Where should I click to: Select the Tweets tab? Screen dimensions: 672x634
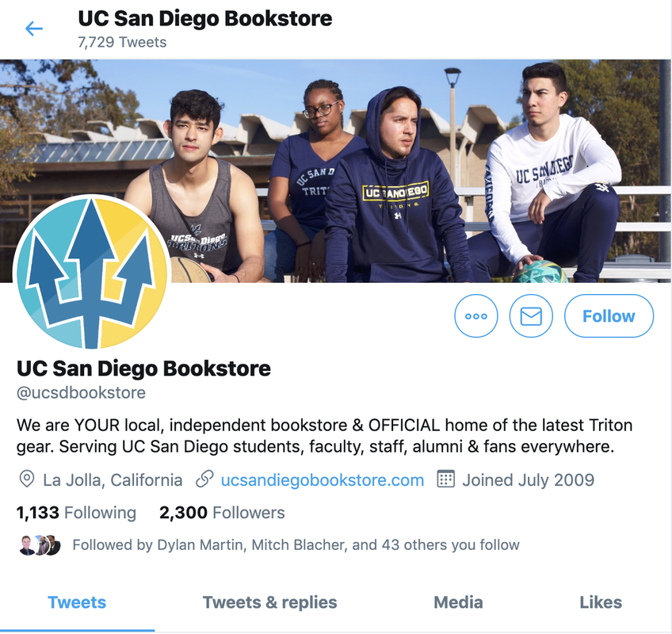coord(77,602)
